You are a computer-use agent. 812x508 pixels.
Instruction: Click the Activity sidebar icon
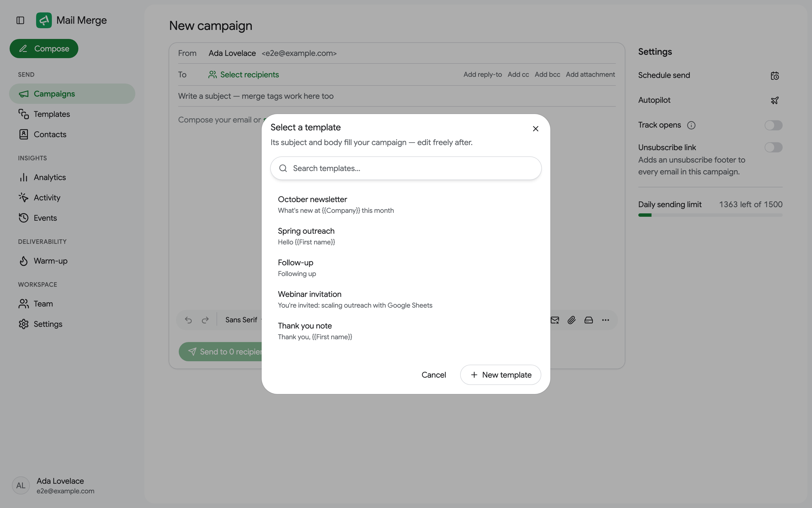[23, 198]
